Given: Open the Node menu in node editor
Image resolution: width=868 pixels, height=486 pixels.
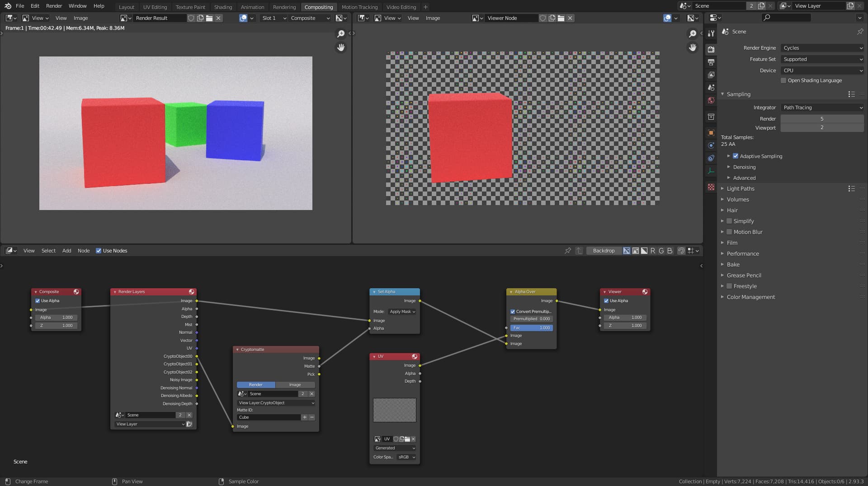Looking at the screenshot, I should pos(84,251).
